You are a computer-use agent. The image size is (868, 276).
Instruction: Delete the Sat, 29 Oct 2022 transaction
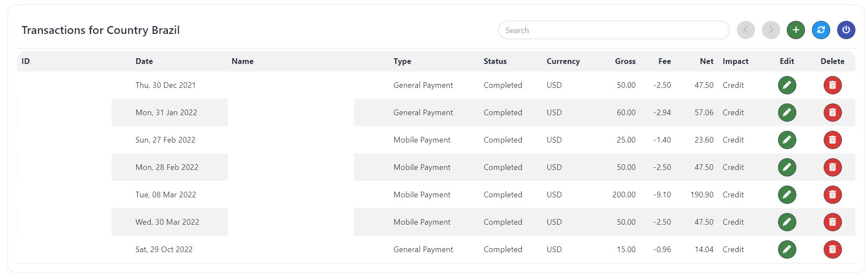[x=832, y=249]
